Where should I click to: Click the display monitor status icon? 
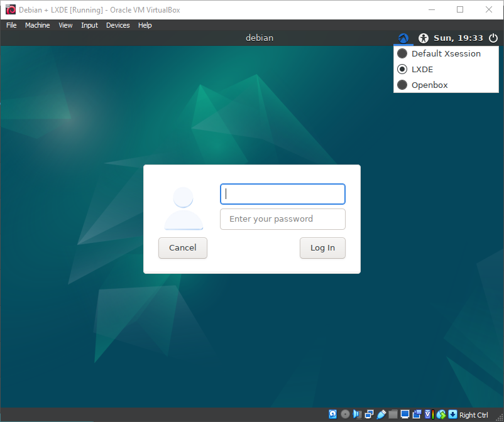pos(405,414)
